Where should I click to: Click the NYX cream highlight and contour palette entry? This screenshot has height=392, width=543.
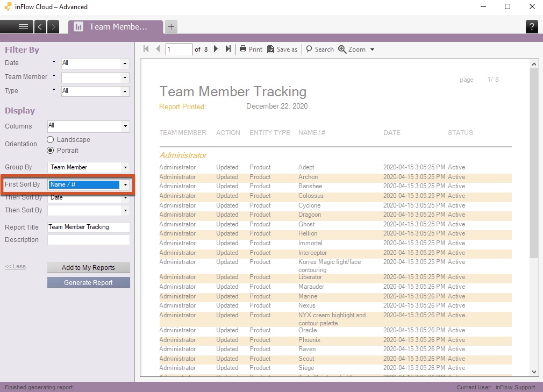click(332, 319)
